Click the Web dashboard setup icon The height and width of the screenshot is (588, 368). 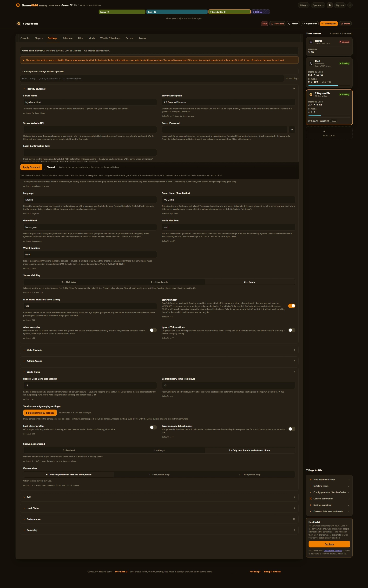click(x=310, y=480)
